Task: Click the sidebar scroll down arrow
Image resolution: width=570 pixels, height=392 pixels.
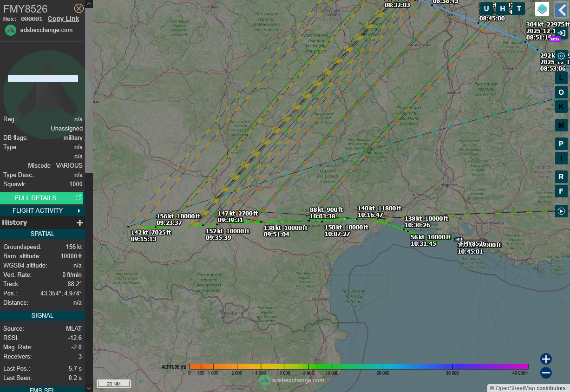Action: pyautogui.click(x=89, y=388)
